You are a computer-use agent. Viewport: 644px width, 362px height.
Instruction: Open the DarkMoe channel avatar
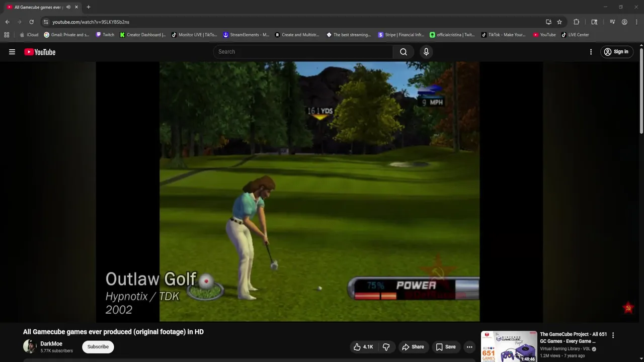[x=30, y=346]
